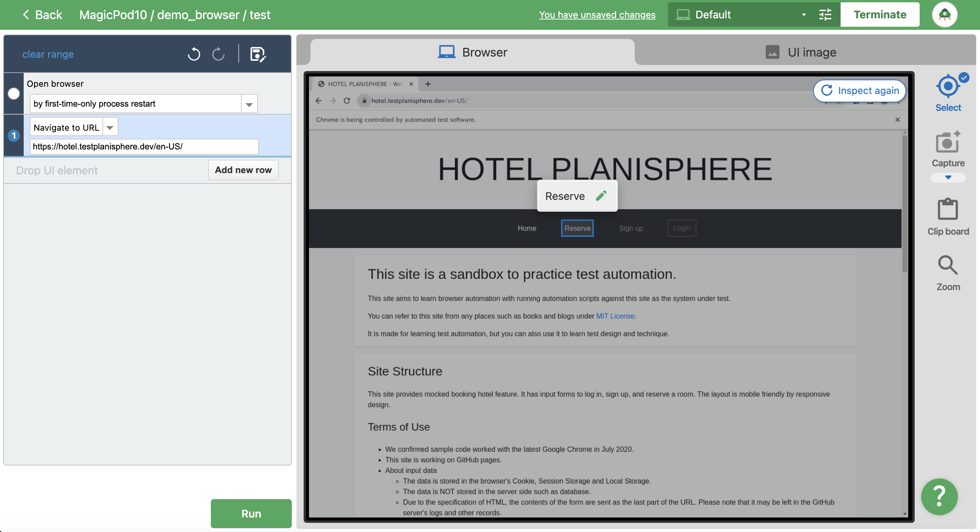This screenshot has height=532, width=980.
Task: Open device settings sliders icon
Action: coord(825,15)
